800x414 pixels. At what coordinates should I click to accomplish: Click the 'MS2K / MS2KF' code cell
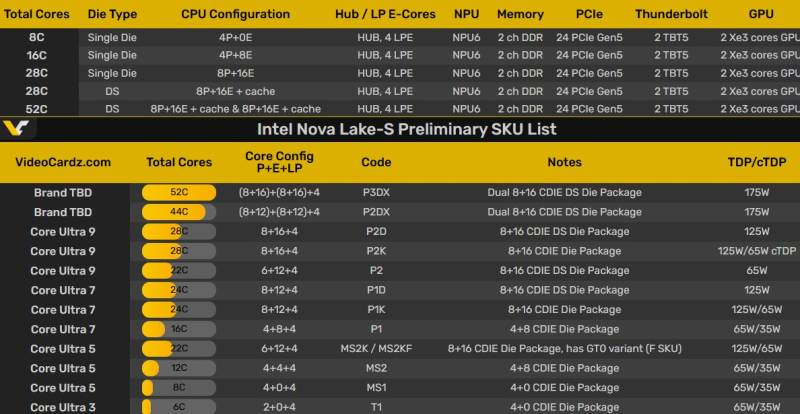(376, 349)
